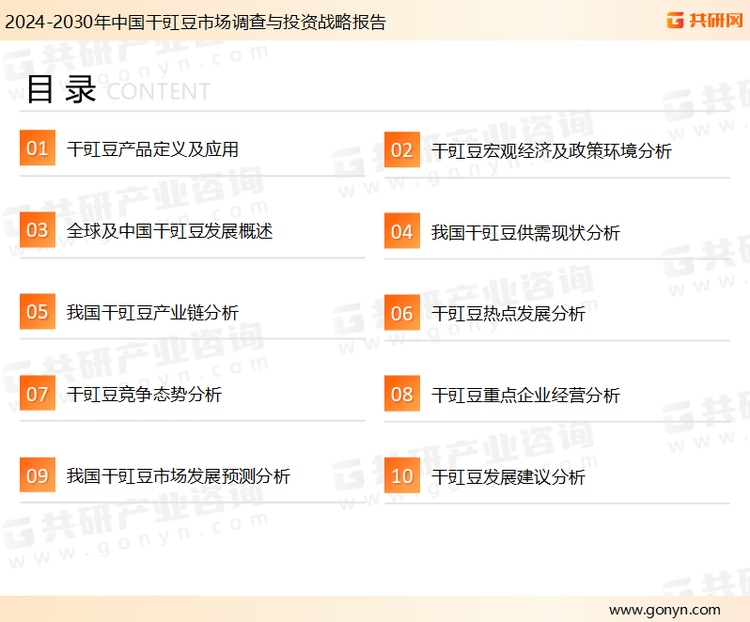Click the 共研网 logo in header
The image size is (750, 622).
pos(705,20)
